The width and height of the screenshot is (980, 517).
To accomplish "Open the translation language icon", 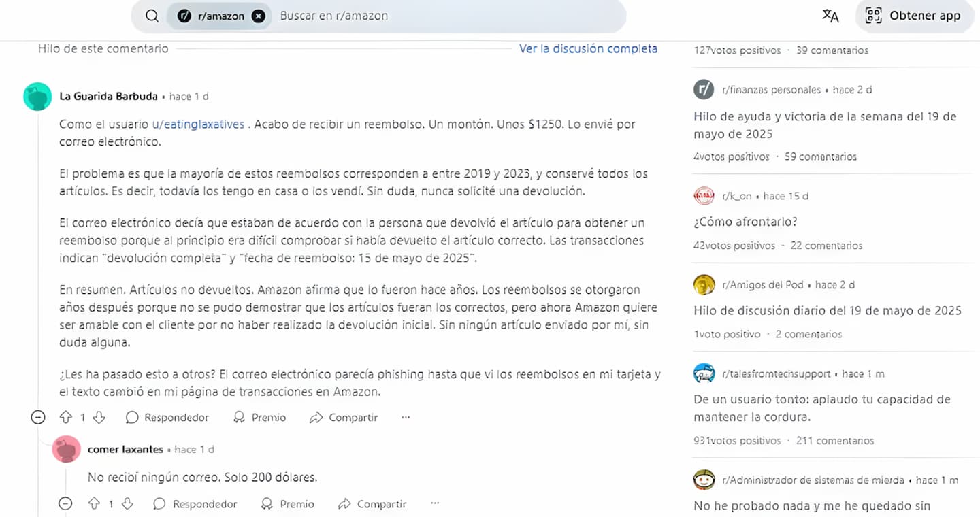I will 830,16.
